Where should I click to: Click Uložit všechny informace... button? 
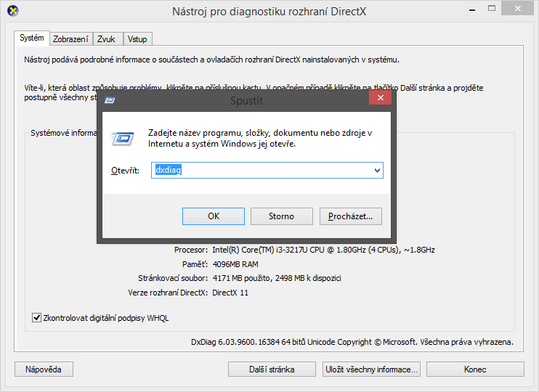[x=371, y=369]
